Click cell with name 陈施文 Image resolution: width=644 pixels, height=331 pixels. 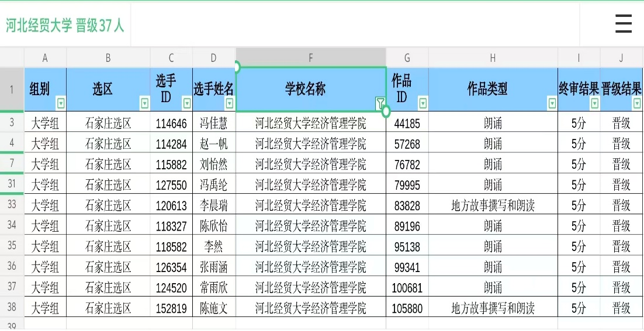tap(213, 308)
